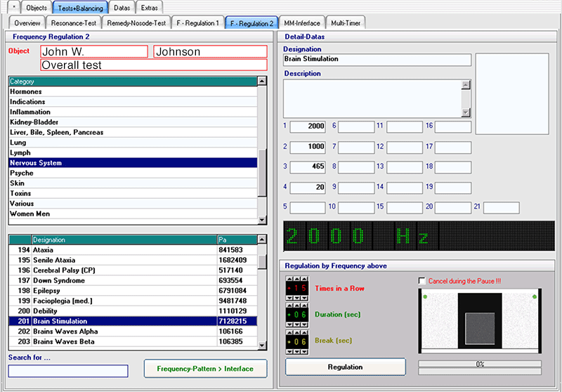Open the Objects tab
Screen dimensions: 562x392
click(37, 8)
